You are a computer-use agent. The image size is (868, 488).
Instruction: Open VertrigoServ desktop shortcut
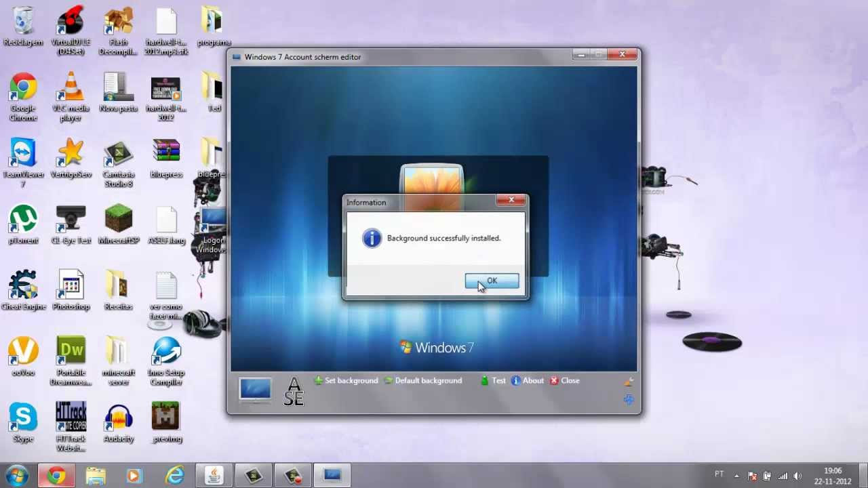pos(71,159)
